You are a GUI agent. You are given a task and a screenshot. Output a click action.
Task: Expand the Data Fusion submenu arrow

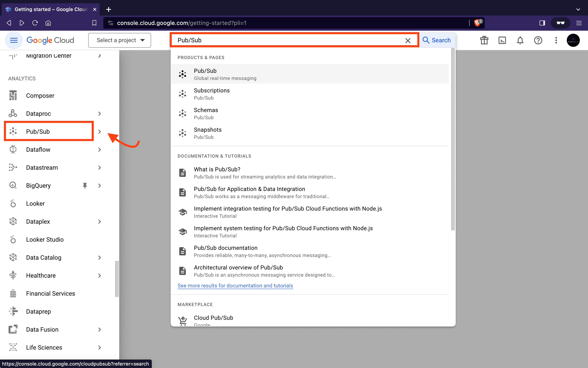(99, 330)
